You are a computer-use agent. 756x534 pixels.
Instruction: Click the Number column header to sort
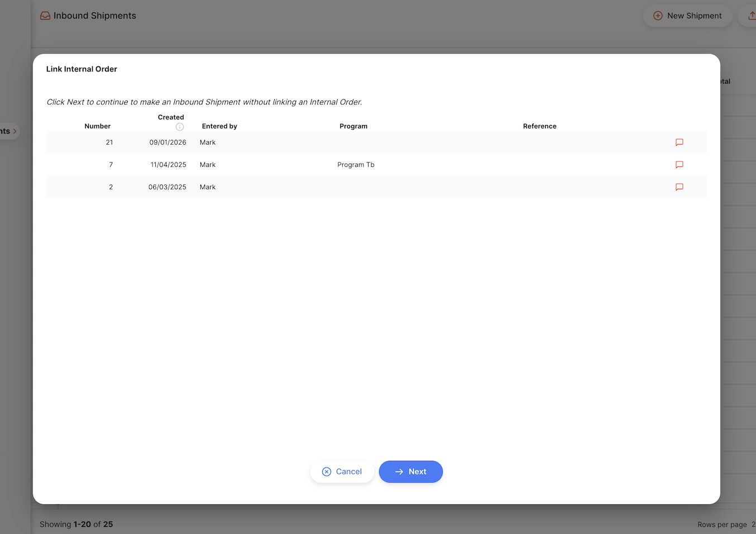tap(98, 126)
